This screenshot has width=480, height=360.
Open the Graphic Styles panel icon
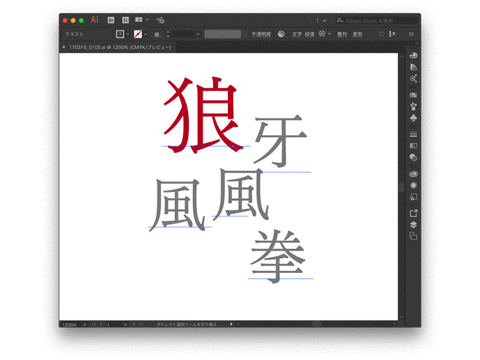click(x=413, y=197)
